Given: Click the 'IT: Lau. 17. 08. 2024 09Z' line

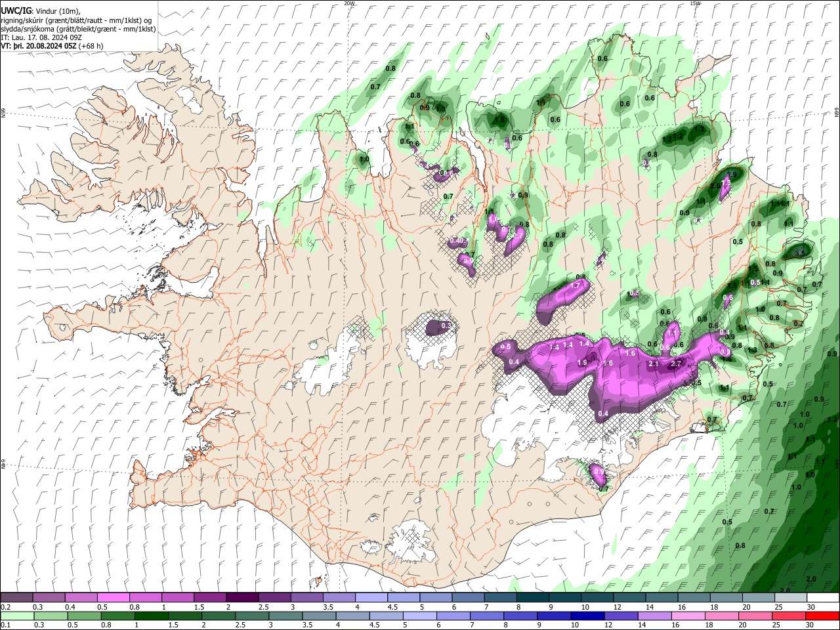Looking at the screenshot, I should (x=41, y=37).
